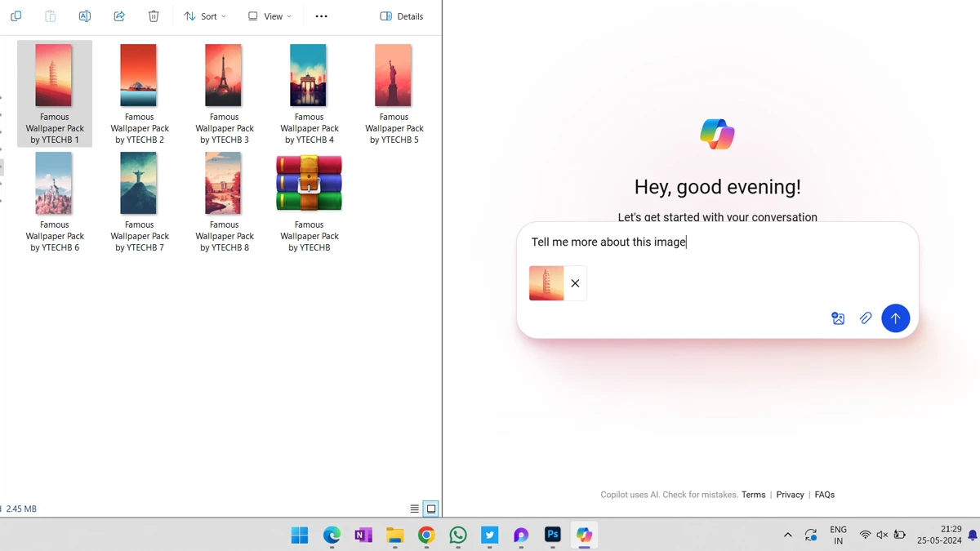Select the Famous Wallpaper Pack 4 thumbnail
Image resolution: width=980 pixels, height=551 pixels.
pos(309,74)
